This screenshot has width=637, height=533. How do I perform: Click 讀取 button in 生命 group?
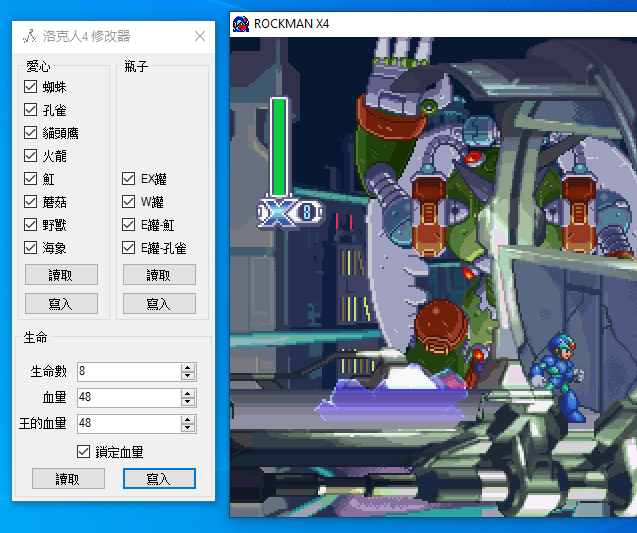(68, 479)
